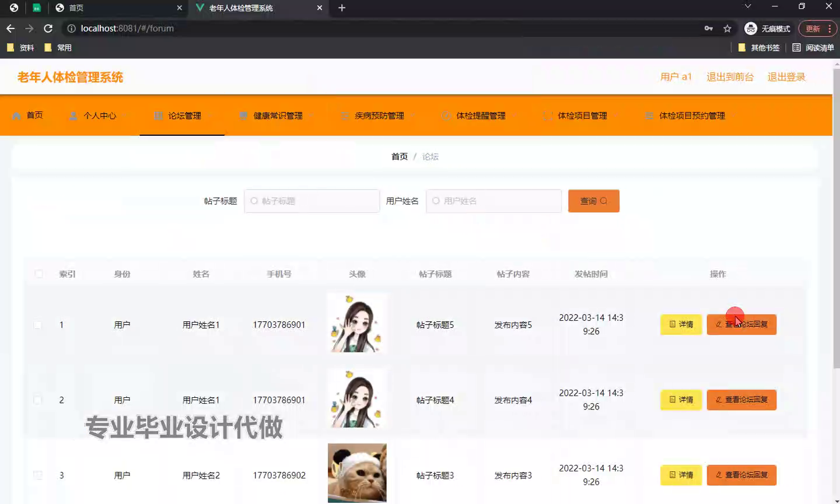Click the 查询 search button
The image size is (840, 504).
[594, 201]
